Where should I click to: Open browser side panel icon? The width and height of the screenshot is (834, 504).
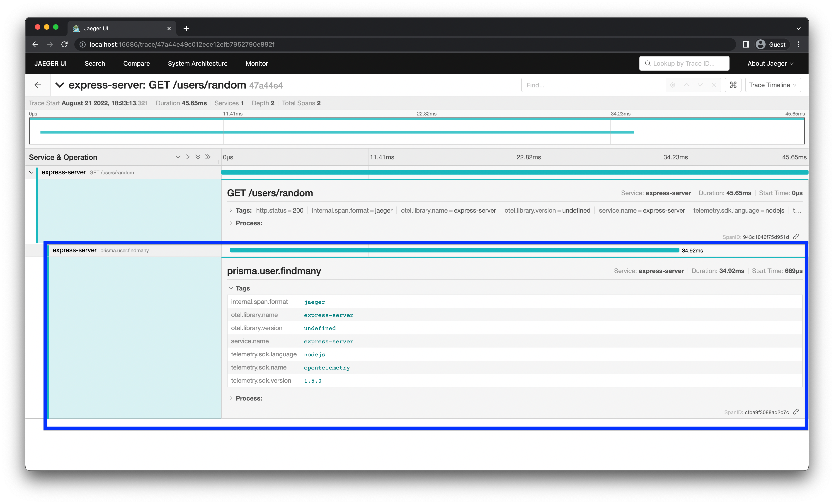pos(746,44)
